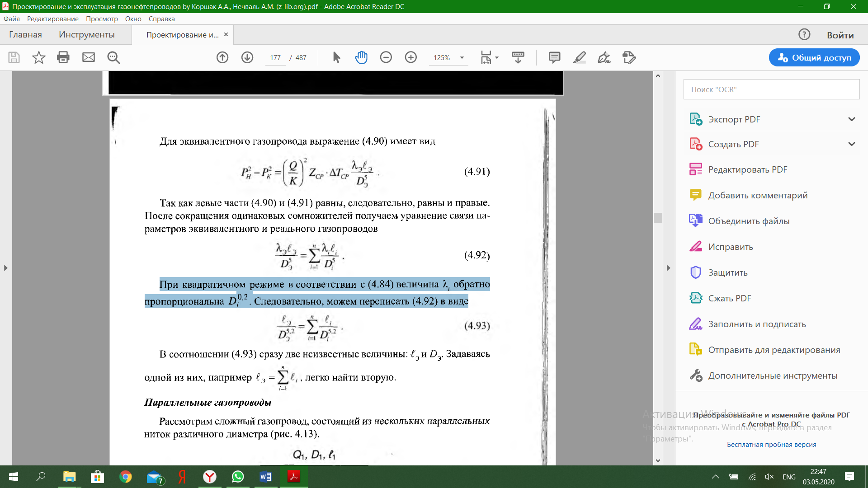The width and height of the screenshot is (868, 488).
Task: Expand the Экспорт PDF section
Action: point(852,119)
